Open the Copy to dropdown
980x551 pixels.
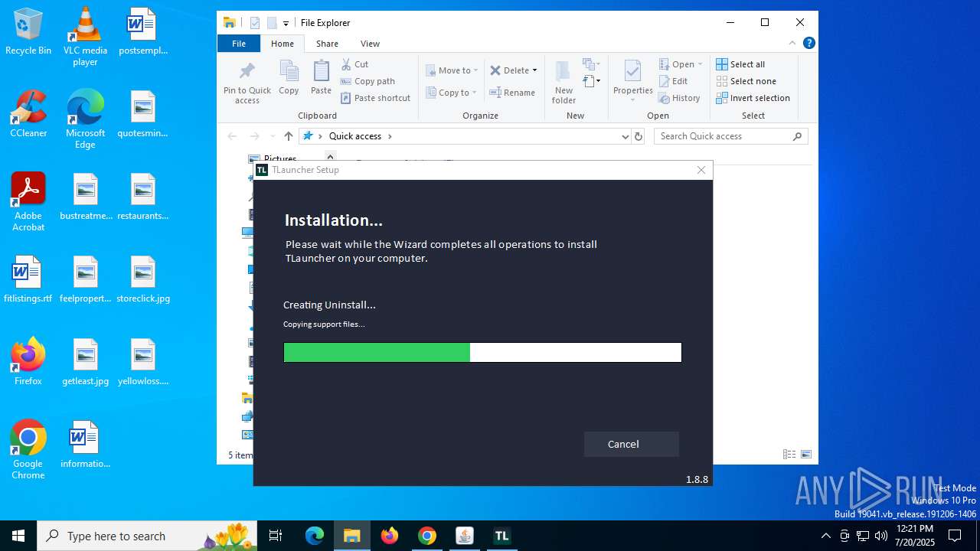point(452,93)
